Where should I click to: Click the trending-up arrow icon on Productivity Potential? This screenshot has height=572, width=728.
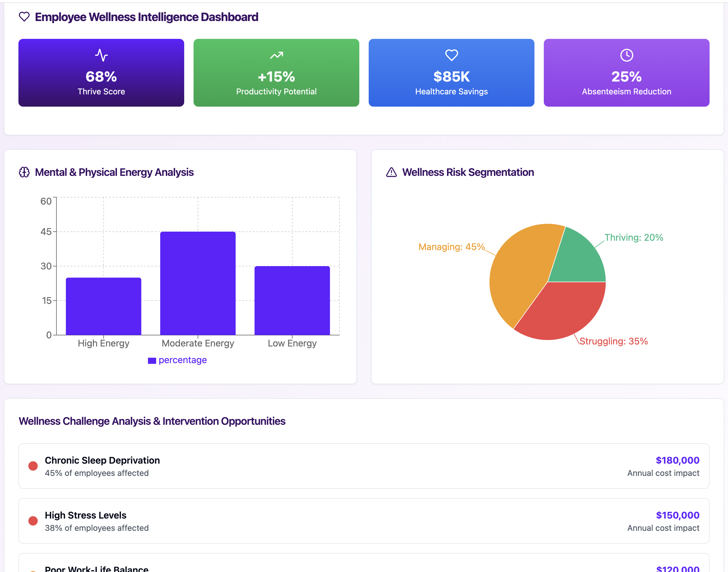[x=277, y=55]
